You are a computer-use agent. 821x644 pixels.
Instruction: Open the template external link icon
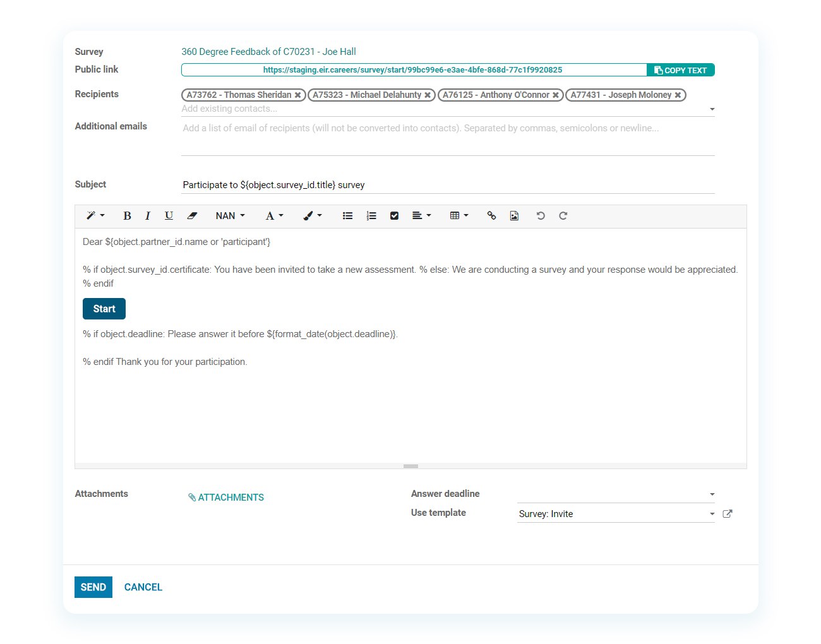pyautogui.click(x=728, y=514)
